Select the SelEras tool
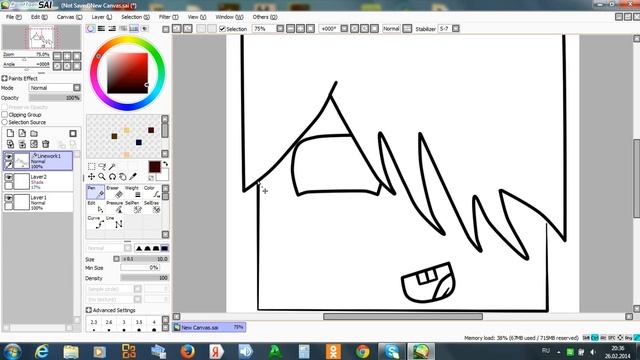This screenshot has height=360, width=640. click(151, 207)
